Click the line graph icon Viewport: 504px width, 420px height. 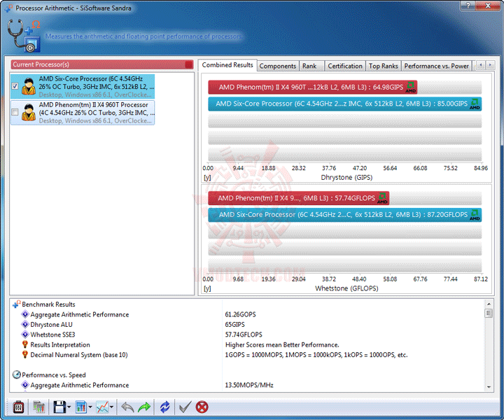click(x=102, y=407)
